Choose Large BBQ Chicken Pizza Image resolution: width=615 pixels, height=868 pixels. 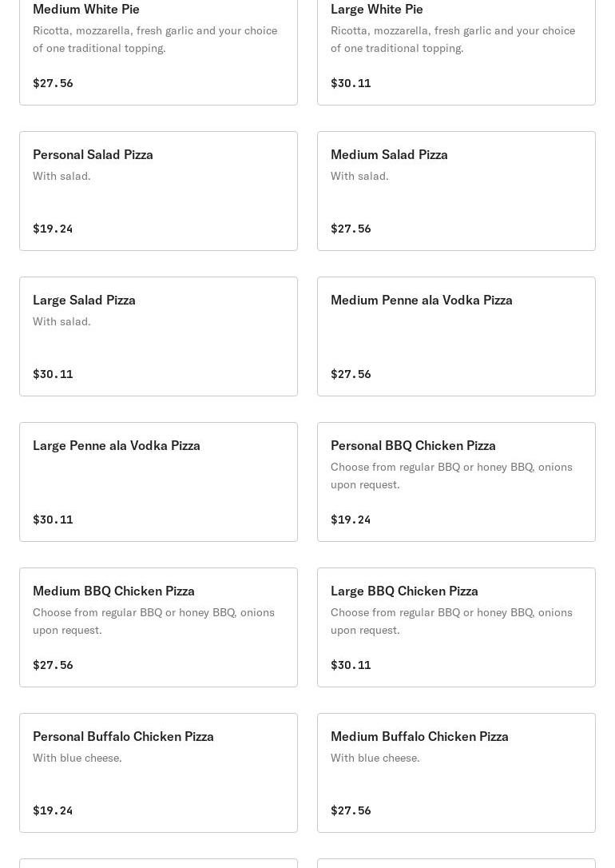pos(456,627)
